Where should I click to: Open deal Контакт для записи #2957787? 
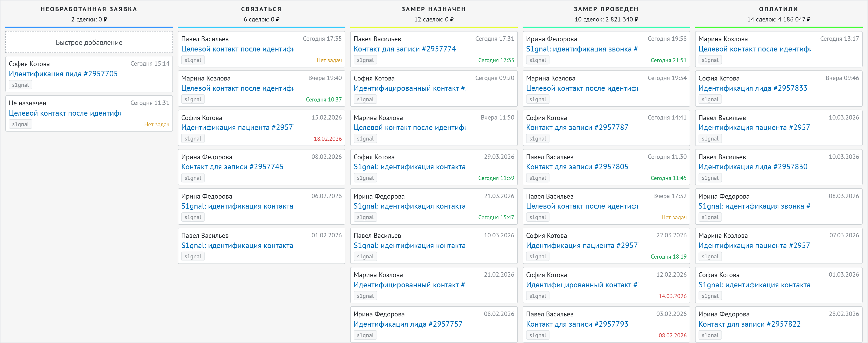pos(577,128)
